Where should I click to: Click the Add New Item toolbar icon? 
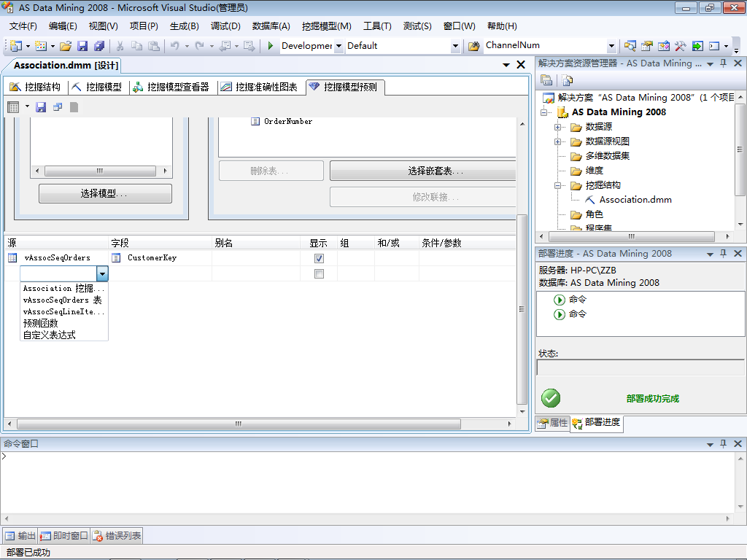[41, 46]
